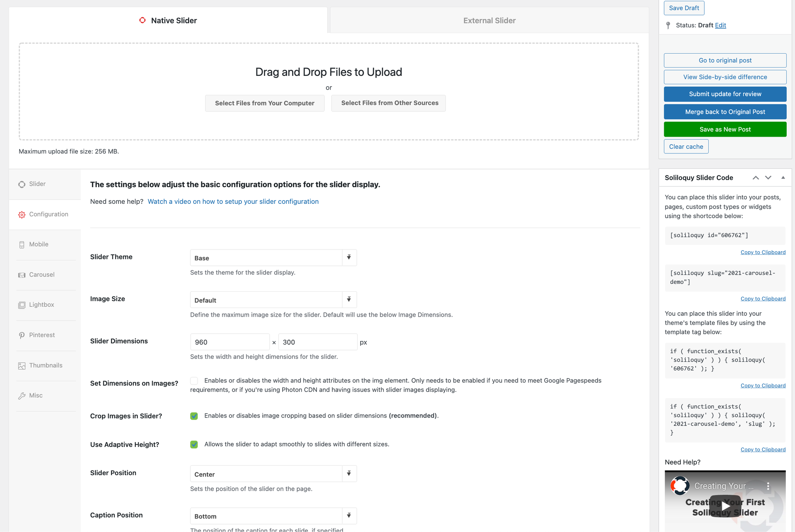
Task: Copy the id template tag to clipboard
Action: [x=763, y=386]
